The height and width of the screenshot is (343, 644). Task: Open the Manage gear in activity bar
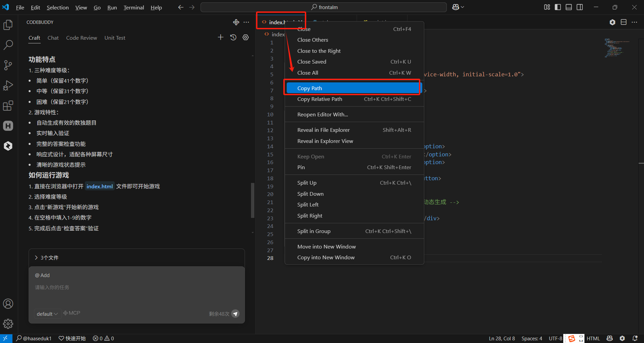point(8,324)
